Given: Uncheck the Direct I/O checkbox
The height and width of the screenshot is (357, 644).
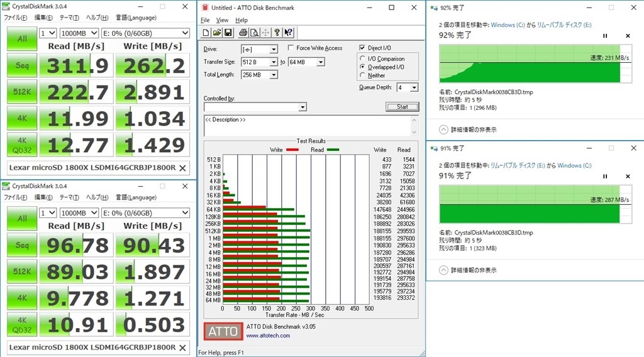Looking at the screenshot, I should 362,48.
